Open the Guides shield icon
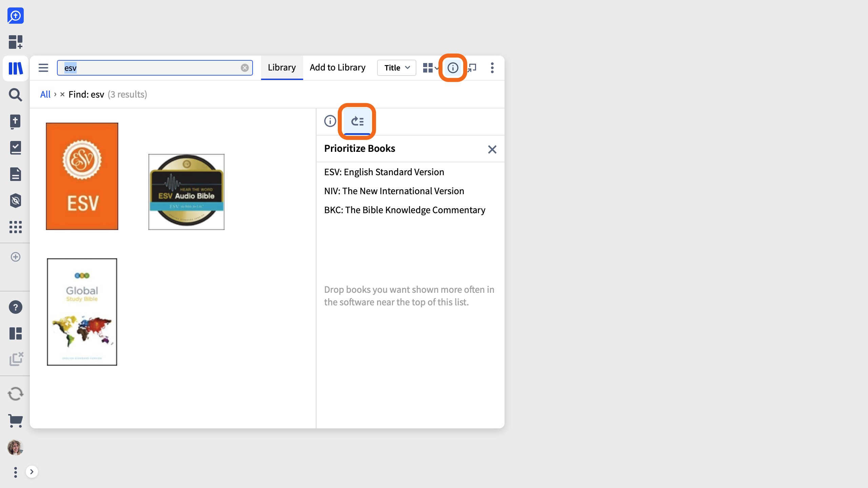The height and width of the screenshot is (488, 868). point(16,201)
